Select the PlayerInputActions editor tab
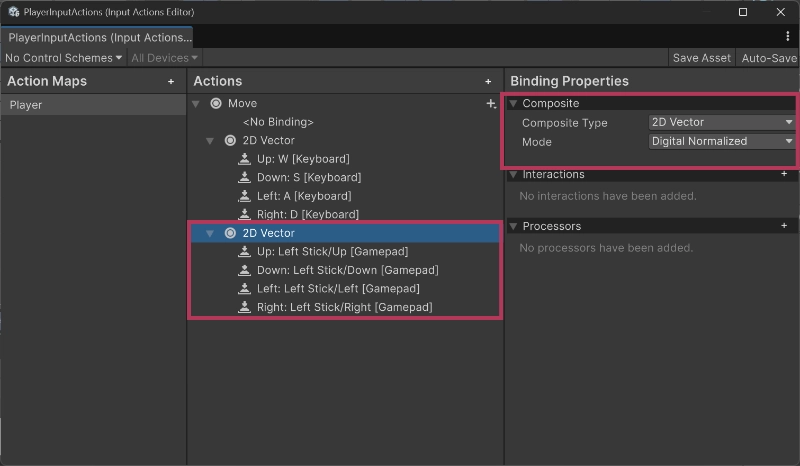Viewport: 800px width, 466px height. pos(99,37)
